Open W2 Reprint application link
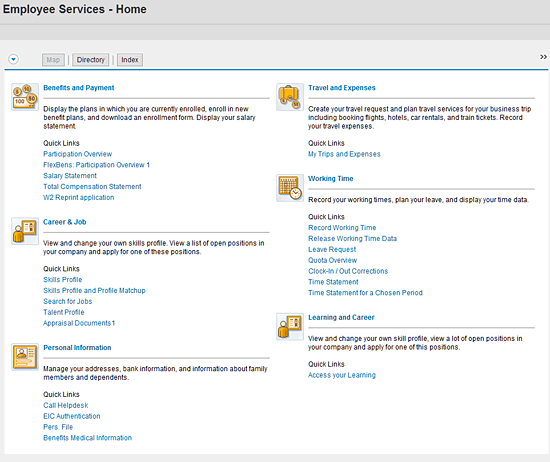Image resolution: width=550 pixels, height=462 pixels. tap(79, 197)
